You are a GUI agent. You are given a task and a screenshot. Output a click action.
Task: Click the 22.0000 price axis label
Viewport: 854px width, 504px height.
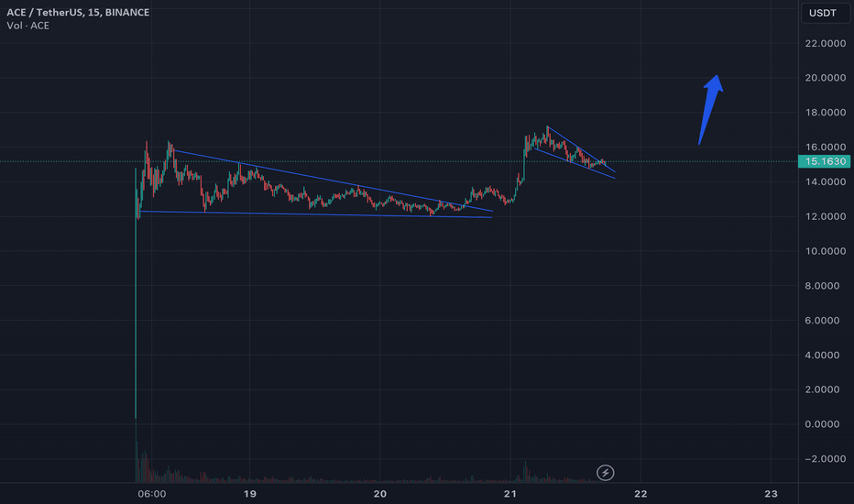pyautogui.click(x=825, y=44)
